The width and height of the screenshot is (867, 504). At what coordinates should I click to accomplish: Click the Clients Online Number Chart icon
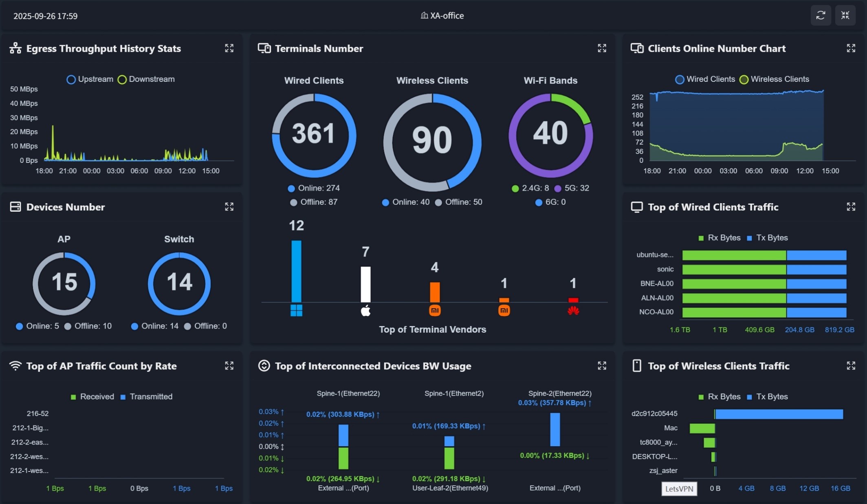pos(637,48)
